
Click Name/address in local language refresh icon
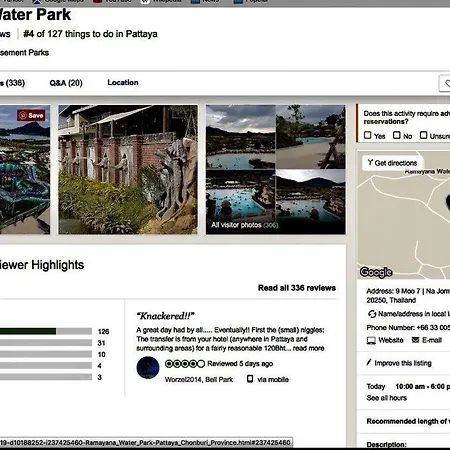(372, 314)
